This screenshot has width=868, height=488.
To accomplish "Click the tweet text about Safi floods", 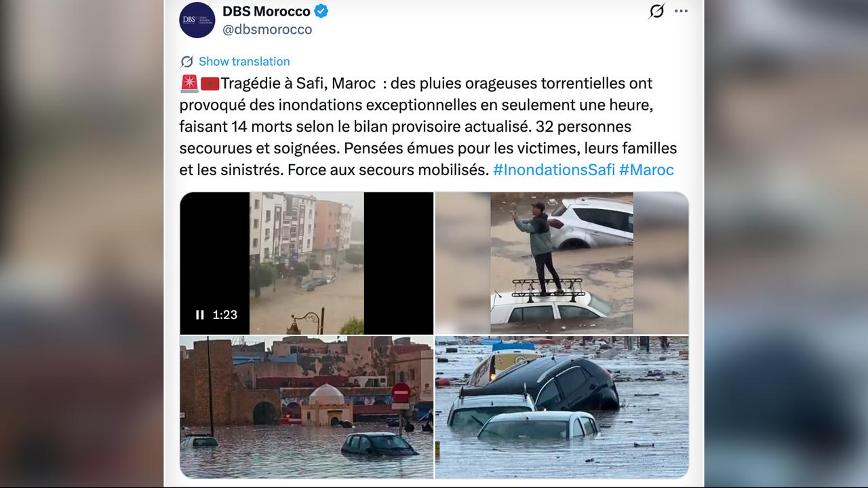I will coord(429,127).
